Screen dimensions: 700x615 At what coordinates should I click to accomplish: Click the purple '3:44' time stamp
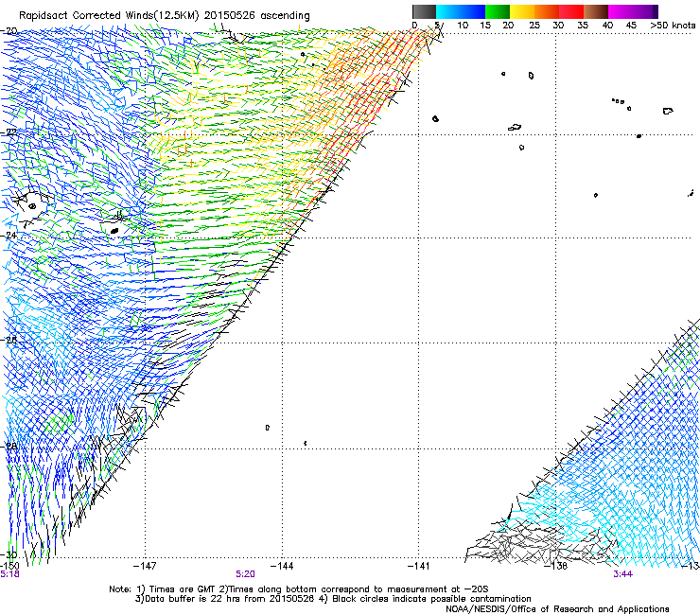point(622,574)
